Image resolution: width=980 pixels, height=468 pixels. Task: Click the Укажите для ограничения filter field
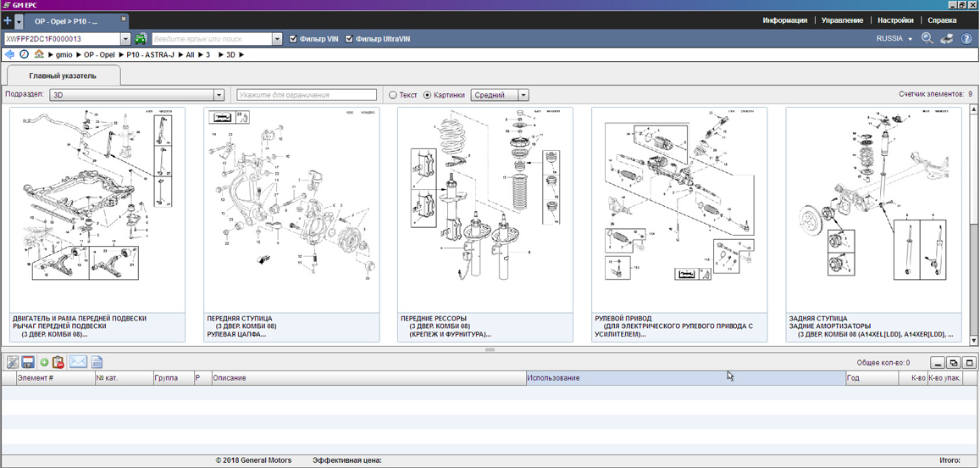coord(307,95)
